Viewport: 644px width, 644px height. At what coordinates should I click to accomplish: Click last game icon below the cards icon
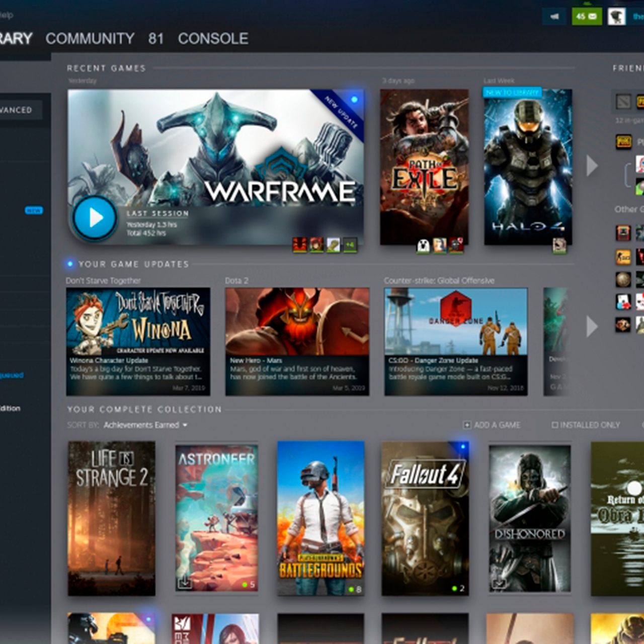623,325
